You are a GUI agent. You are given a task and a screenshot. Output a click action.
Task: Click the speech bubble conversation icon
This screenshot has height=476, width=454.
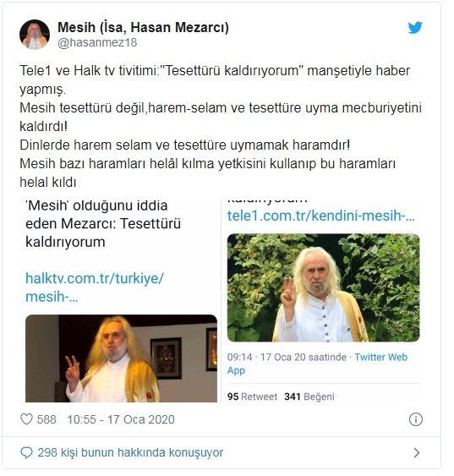point(26,452)
